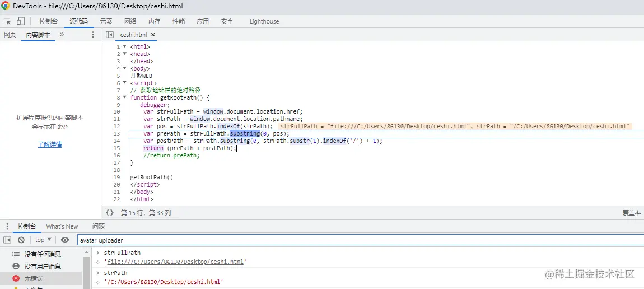
Task: Click the list icon beside 没有任何消息
Action: (16, 254)
